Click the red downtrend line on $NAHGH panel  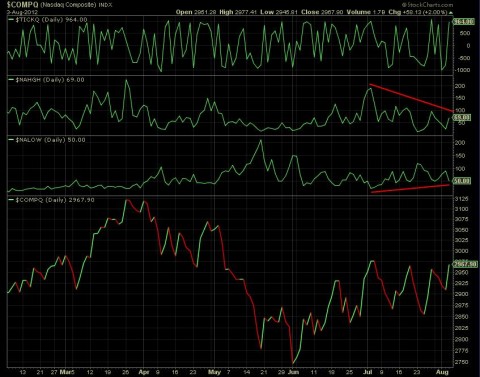coord(411,97)
